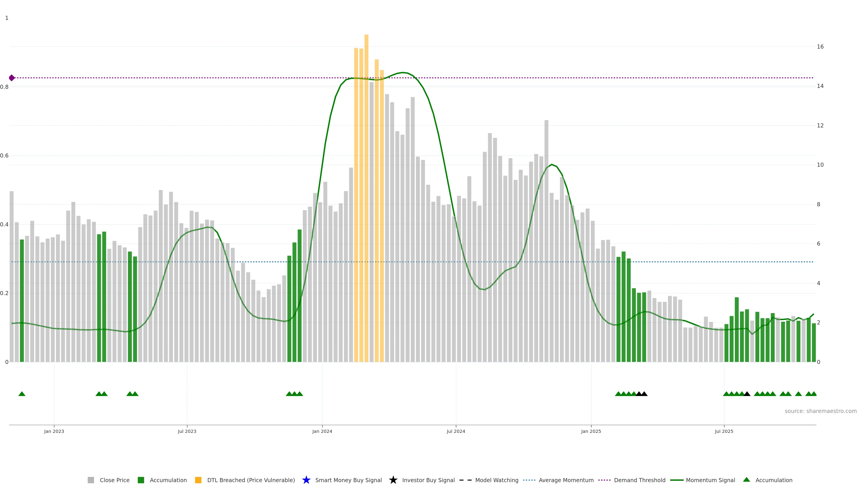
Task: Click the Jan 2023 axis label
Action: point(54,431)
